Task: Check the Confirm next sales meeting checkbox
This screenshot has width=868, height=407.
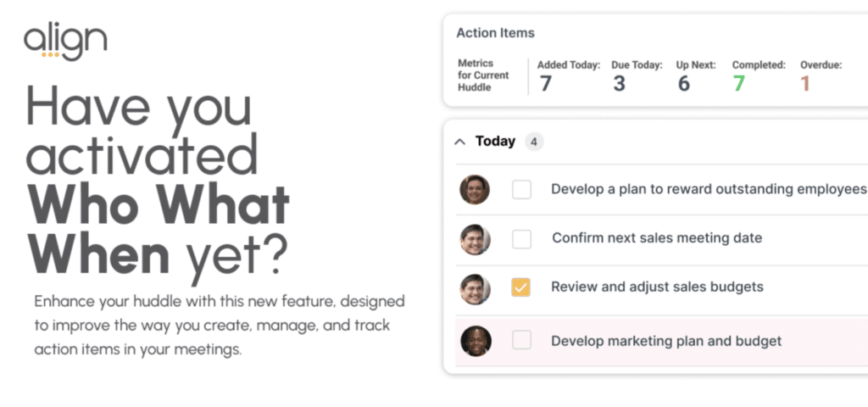Action: pos(521,239)
